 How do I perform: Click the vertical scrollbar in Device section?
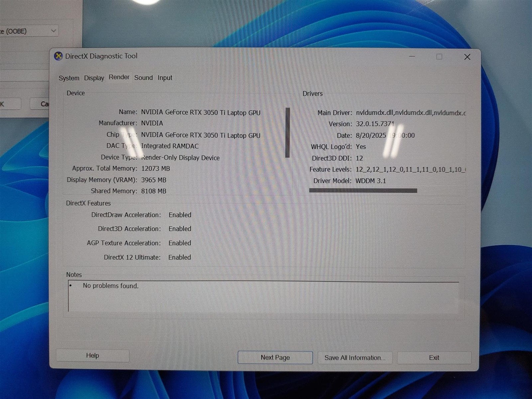[x=288, y=132]
